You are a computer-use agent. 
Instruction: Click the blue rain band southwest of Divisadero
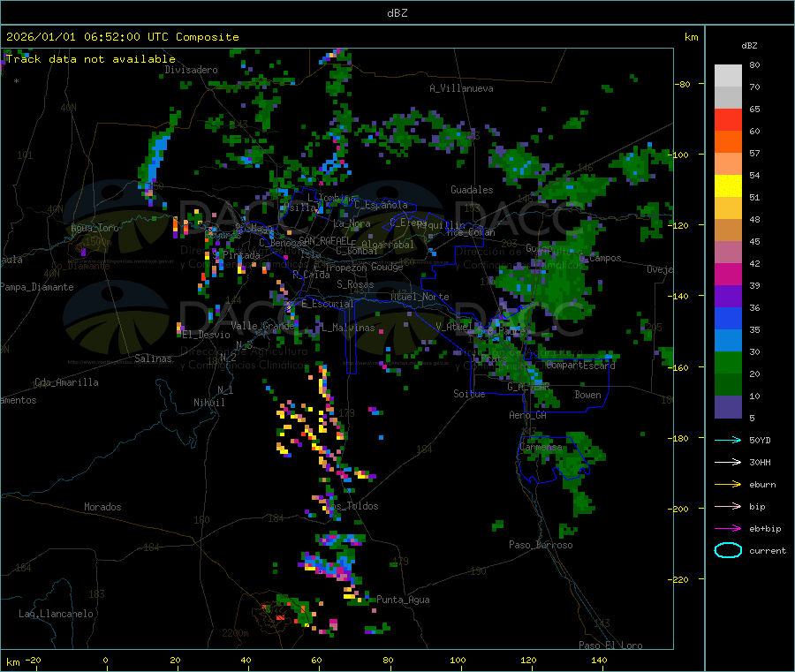157,157
